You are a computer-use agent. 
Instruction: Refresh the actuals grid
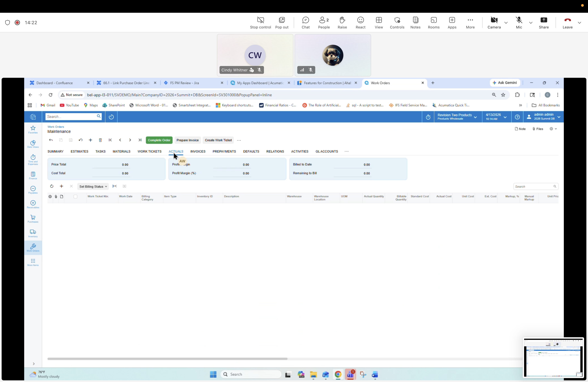52,186
